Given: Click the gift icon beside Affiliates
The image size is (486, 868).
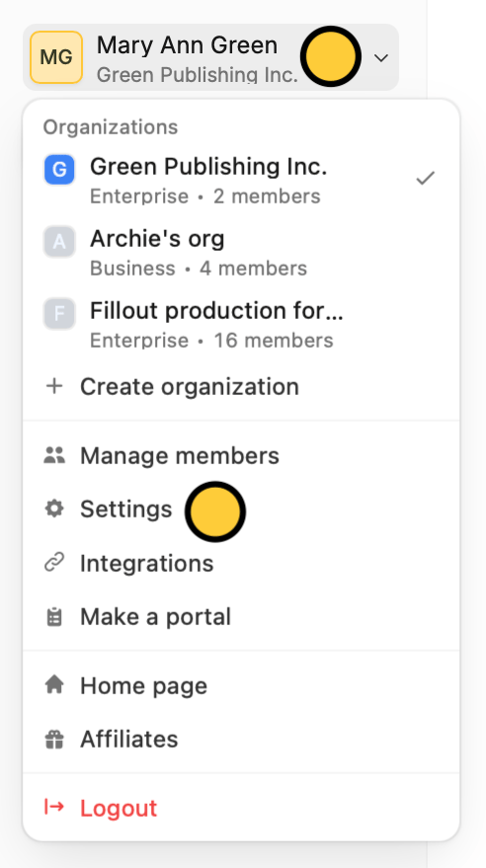Looking at the screenshot, I should tap(54, 739).
